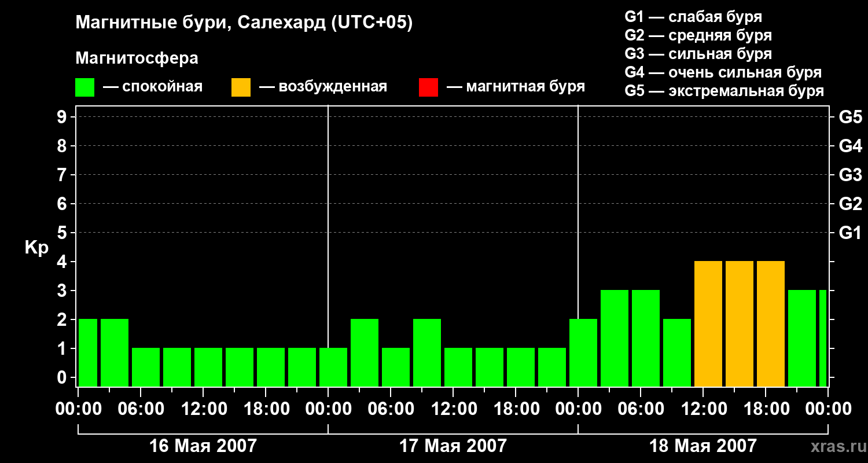868x463 pixels.
Task: Click the middle orange Kp 4 bar on 18 May
Action: pos(740,324)
